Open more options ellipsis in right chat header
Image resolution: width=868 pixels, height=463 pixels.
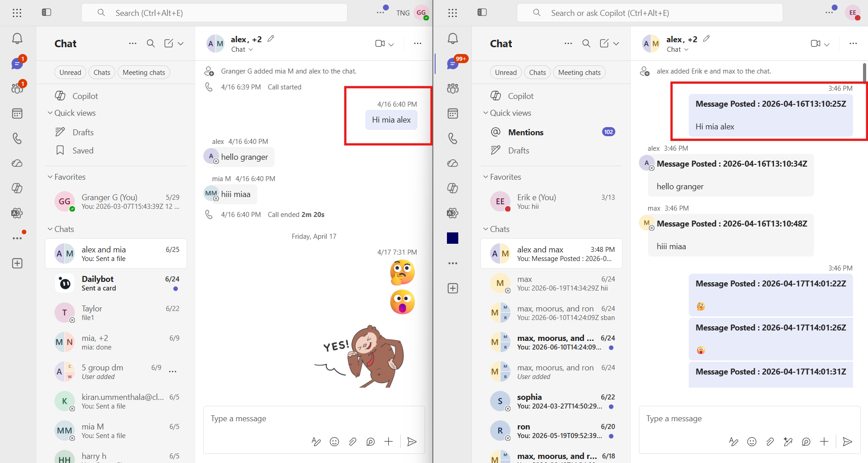[853, 44]
